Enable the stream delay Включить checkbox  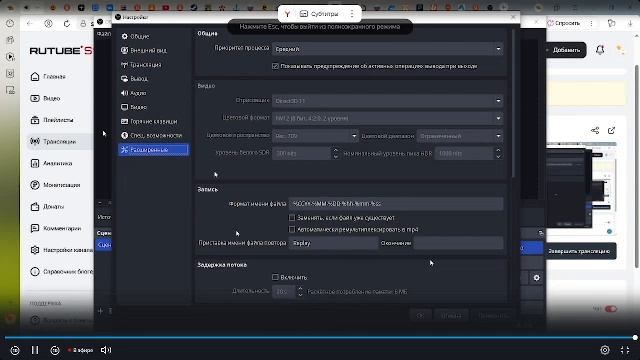click(275, 277)
